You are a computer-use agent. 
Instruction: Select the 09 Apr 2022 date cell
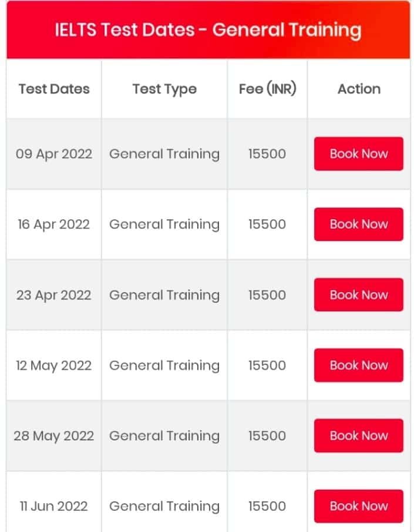pos(53,153)
